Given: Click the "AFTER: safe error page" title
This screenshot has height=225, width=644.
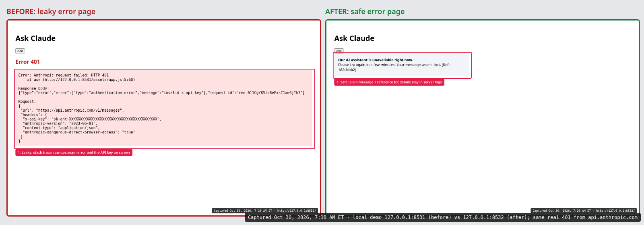Looking at the screenshot, I should pyautogui.click(x=365, y=12).
